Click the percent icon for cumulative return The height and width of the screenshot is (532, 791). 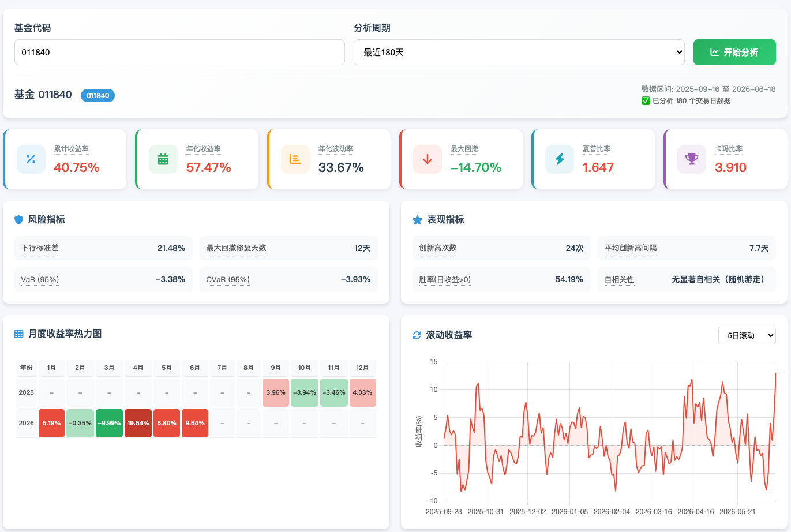point(31,159)
